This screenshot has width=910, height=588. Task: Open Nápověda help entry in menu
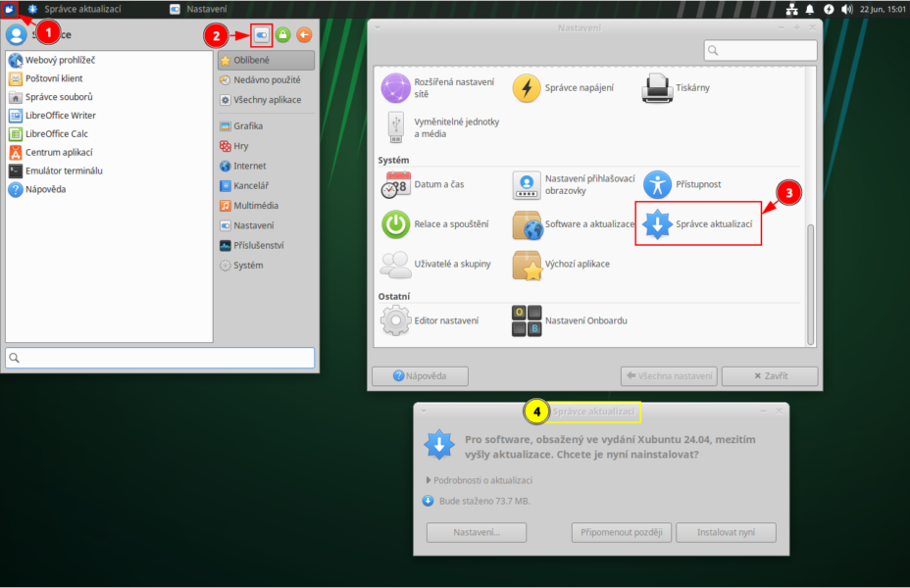[x=37, y=189]
